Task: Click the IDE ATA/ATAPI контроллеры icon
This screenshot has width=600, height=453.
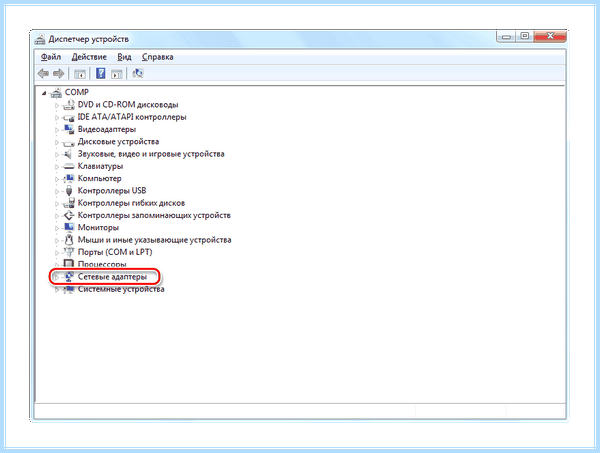Action: click(x=68, y=117)
